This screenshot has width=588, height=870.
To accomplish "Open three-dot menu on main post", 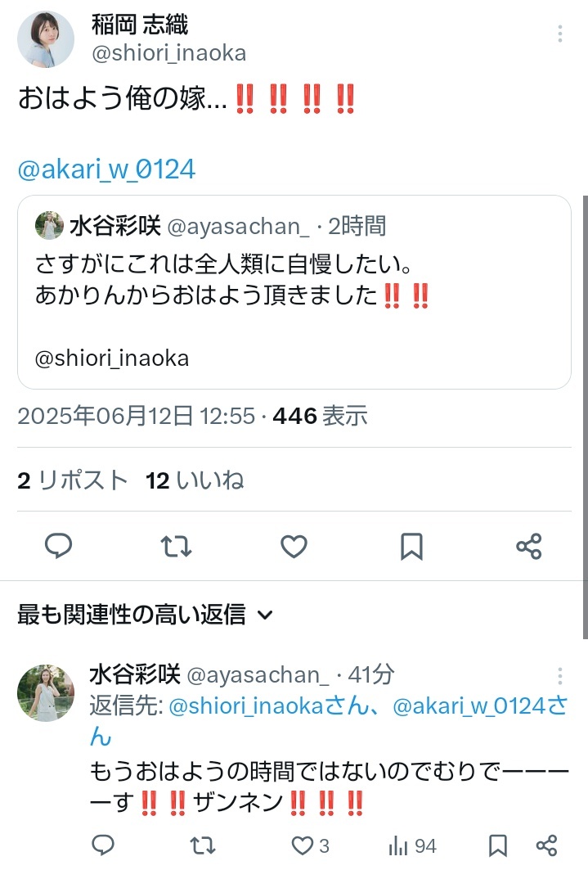I will [x=559, y=34].
